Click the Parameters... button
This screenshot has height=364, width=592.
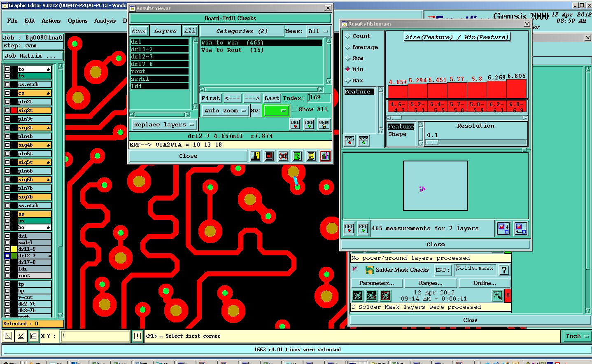tap(376, 283)
